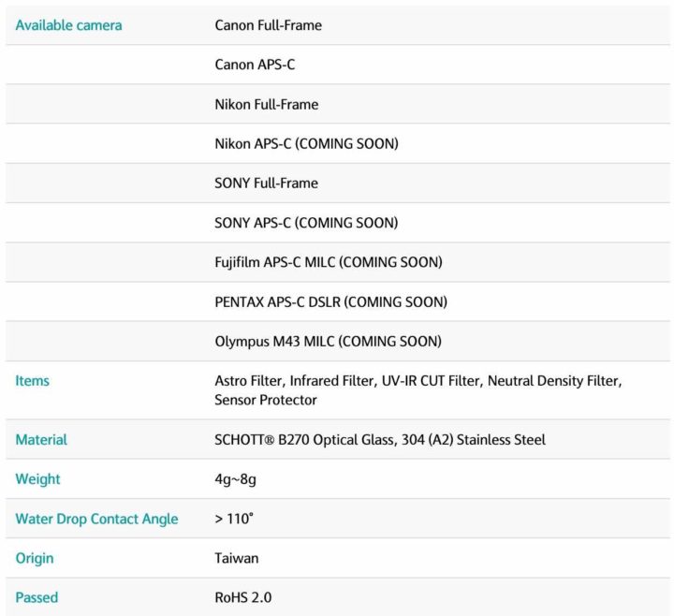Screen dimensions: 674x616
Task: Click the 'Material' label
Action: [x=41, y=440]
